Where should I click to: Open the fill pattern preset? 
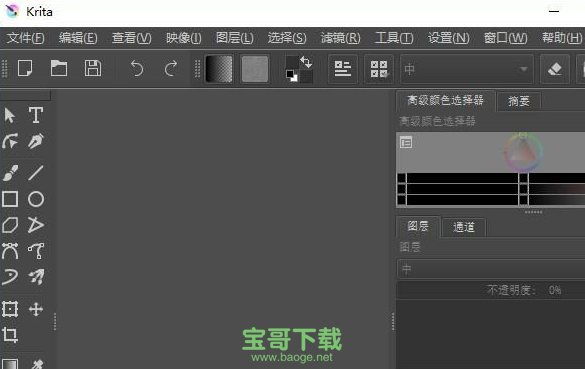point(255,69)
